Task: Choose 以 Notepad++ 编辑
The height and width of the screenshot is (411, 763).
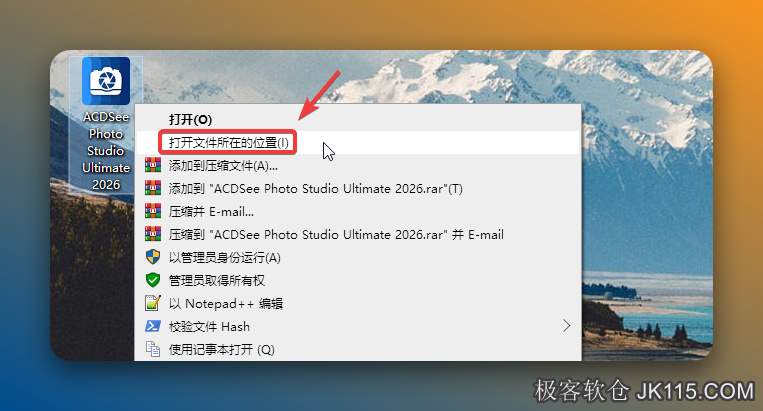Action: coord(358,304)
